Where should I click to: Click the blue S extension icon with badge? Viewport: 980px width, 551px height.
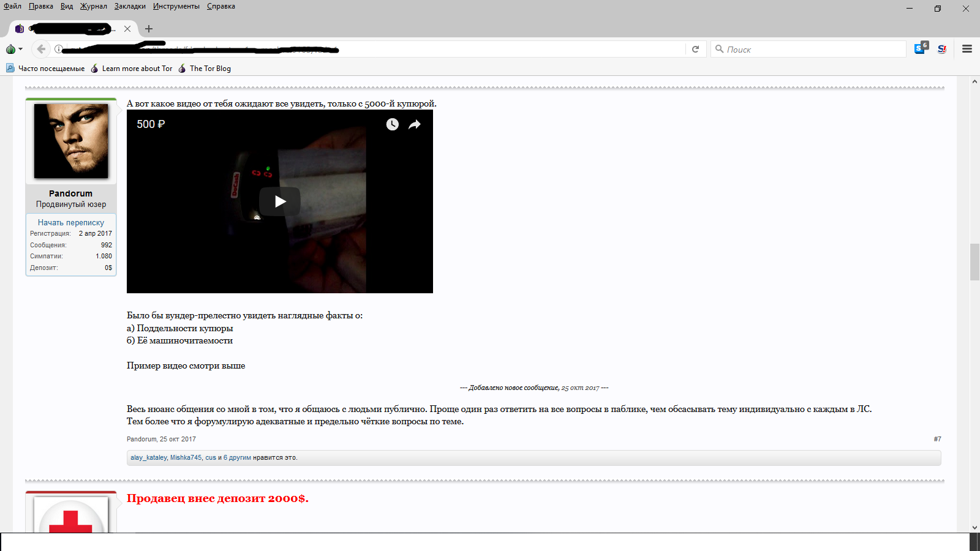(921, 48)
